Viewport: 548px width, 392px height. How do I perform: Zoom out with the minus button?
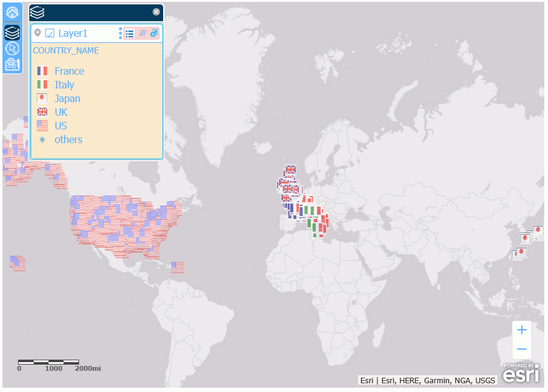pos(521,349)
